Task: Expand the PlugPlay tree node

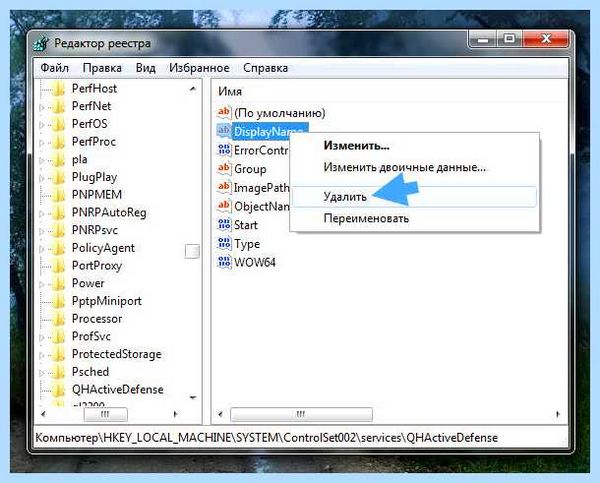Action: pyautogui.click(x=42, y=178)
